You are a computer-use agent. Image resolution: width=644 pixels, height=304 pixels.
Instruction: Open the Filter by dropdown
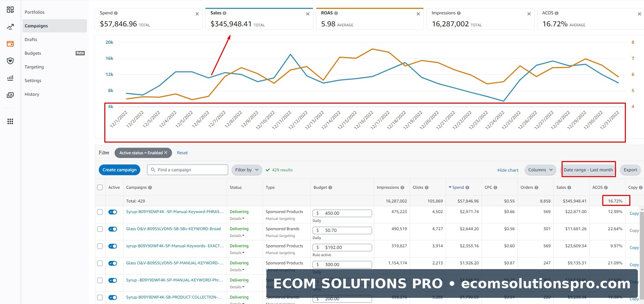tap(247, 170)
